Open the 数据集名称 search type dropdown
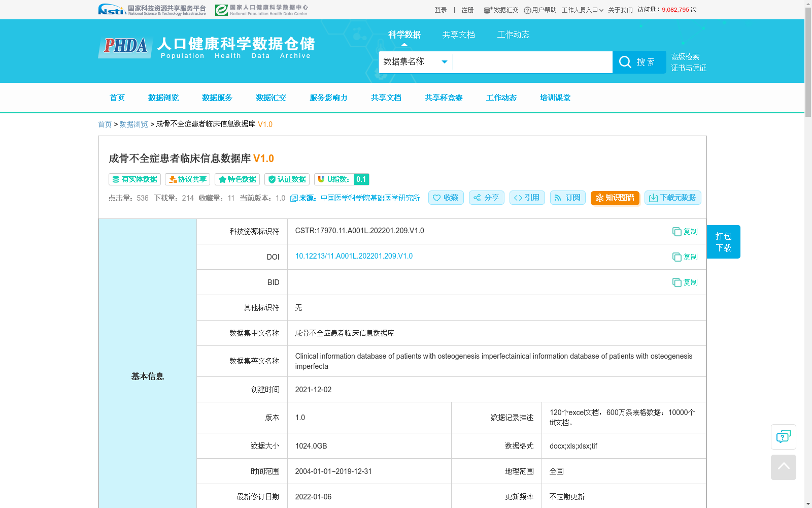This screenshot has height=508, width=812. (x=415, y=62)
